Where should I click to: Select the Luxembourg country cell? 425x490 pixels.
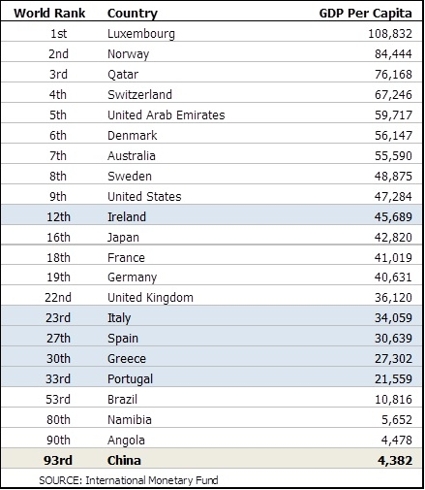point(141,34)
